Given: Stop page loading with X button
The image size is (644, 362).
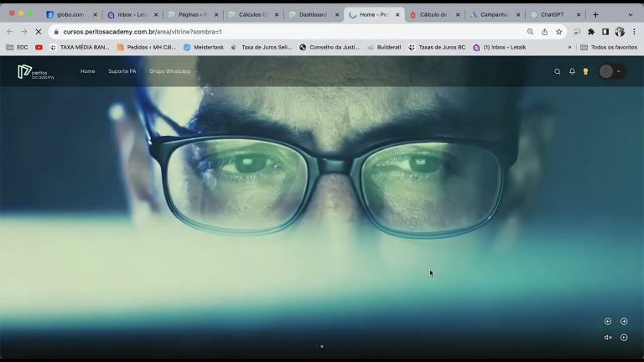Looking at the screenshot, I should tap(39, 32).
